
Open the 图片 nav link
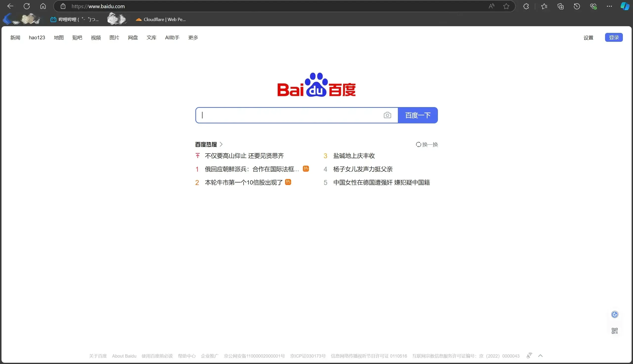coord(114,38)
